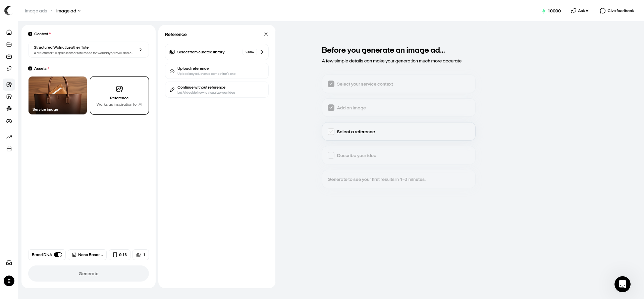Click the Select a reference step row

[x=399, y=132]
